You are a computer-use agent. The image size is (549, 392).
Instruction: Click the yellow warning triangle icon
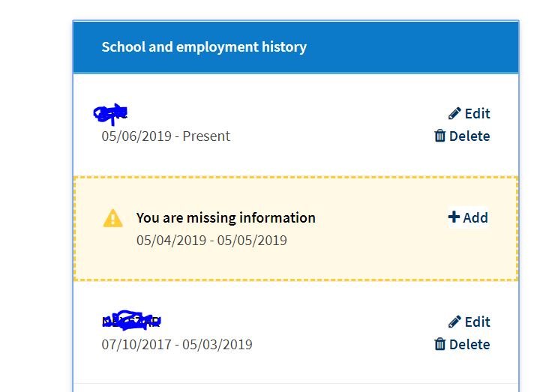pos(112,218)
